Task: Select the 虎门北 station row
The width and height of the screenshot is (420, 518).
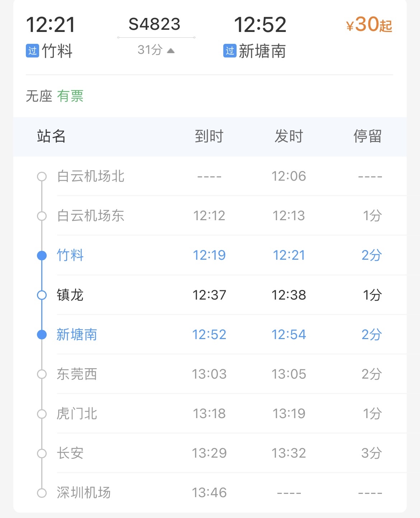Action: pyautogui.click(x=210, y=413)
